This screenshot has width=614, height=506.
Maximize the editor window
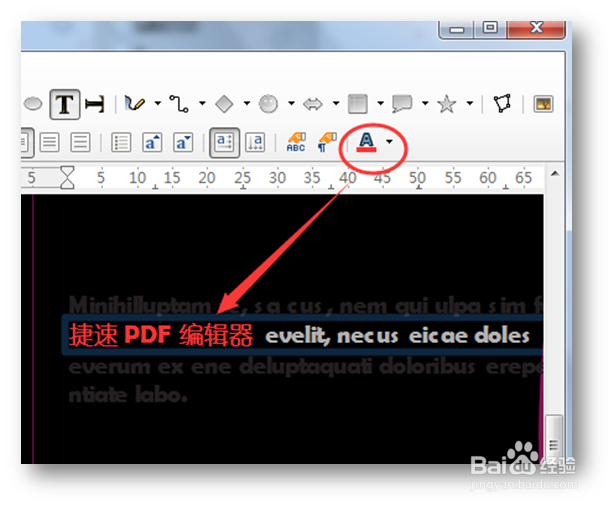point(490,29)
